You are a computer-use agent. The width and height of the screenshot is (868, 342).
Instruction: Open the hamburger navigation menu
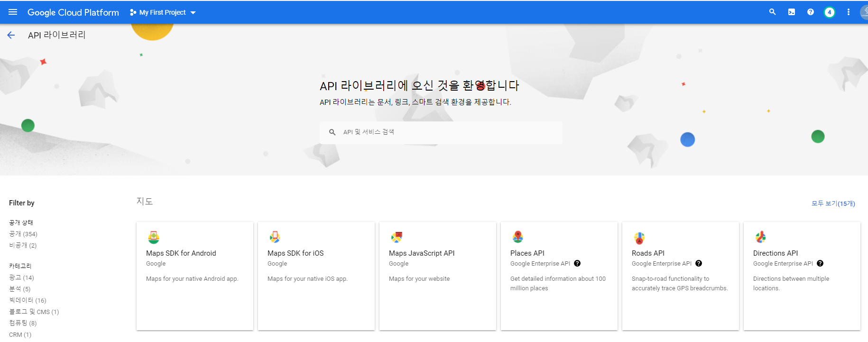pyautogui.click(x=13, y=12)
